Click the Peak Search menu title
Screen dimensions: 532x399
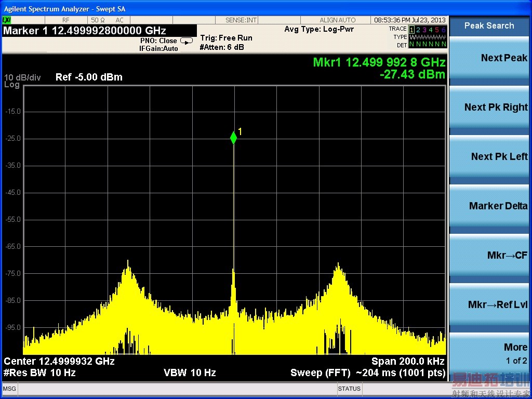point(489,25)
